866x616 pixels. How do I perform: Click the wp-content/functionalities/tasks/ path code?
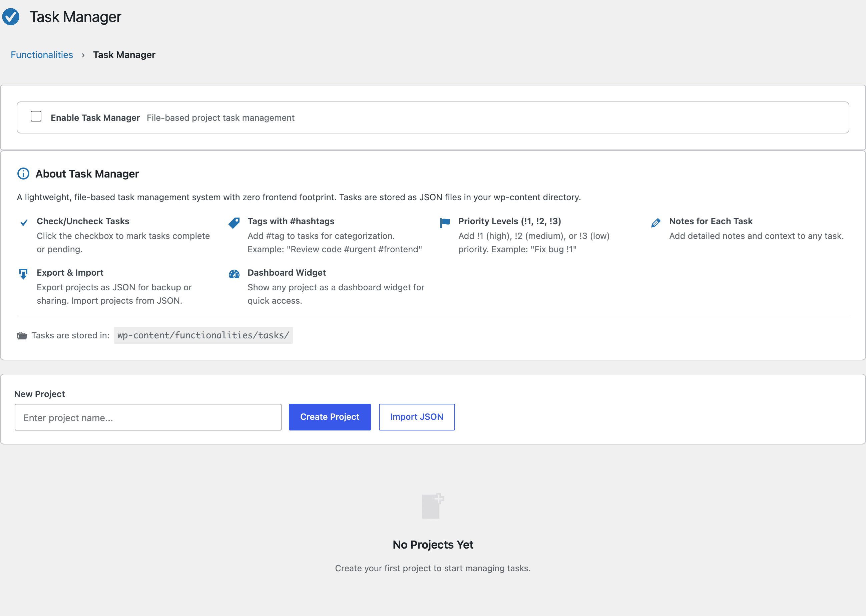203,335
